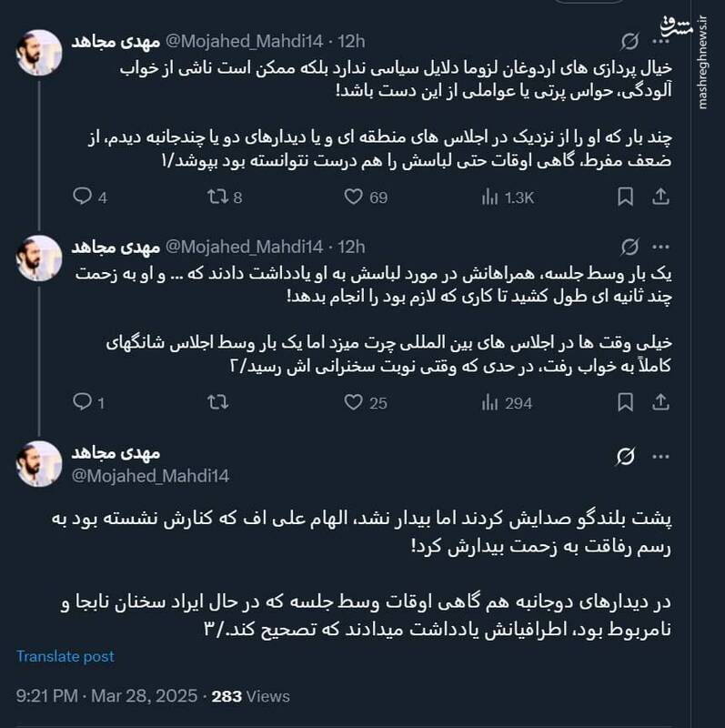Bookmark the first tweet
The image size is (725, 728).
[624, 195]
